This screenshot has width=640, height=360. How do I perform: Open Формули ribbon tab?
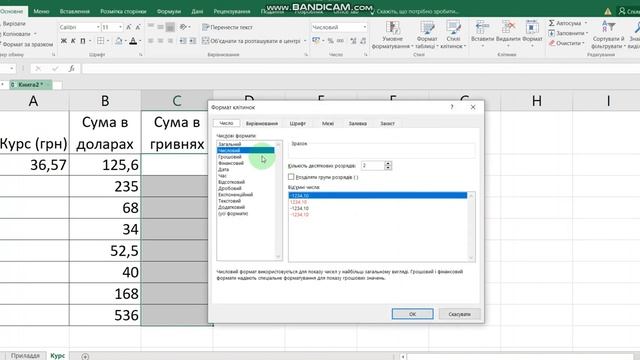point(169,11)
